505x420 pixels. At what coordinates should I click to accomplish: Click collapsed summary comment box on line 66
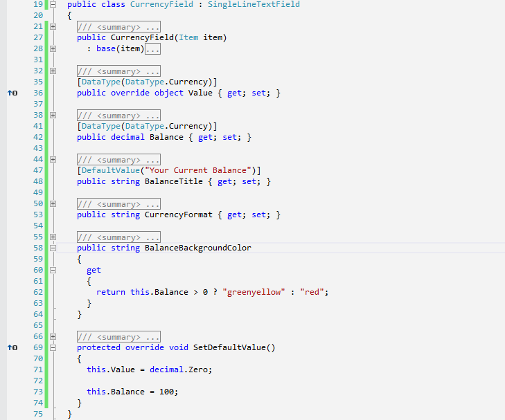(x=118, y=337)
